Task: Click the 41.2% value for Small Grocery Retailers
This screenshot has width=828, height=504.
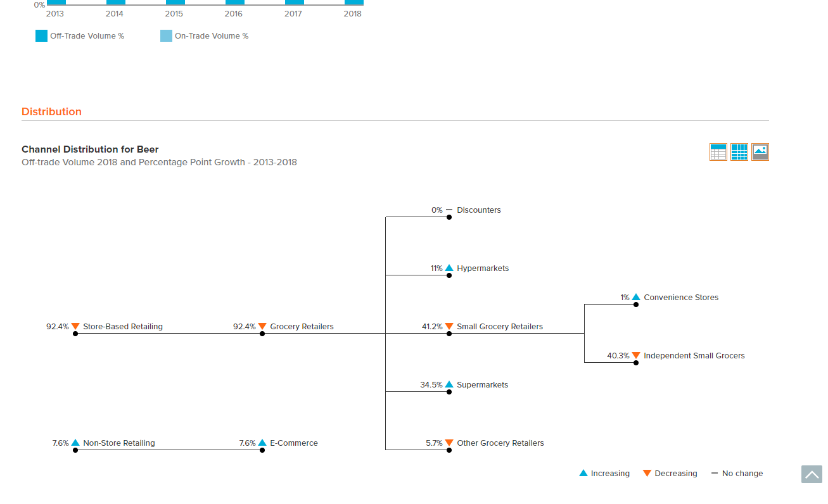Action: pos(432,327)
